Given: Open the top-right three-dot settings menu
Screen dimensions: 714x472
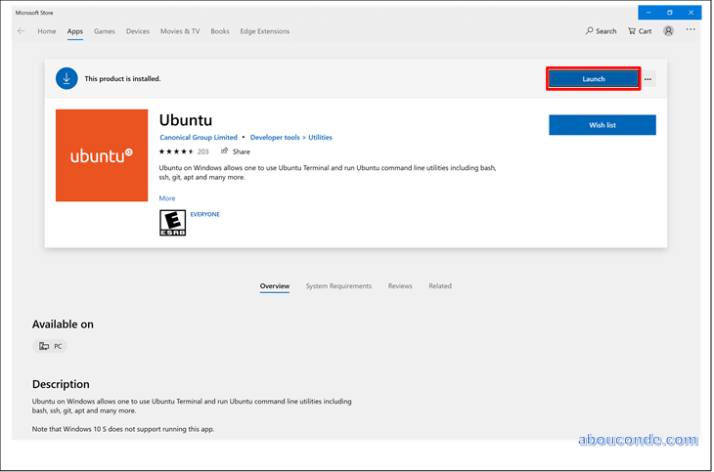Looking at the screenshot, I should (x=690, y=31).
